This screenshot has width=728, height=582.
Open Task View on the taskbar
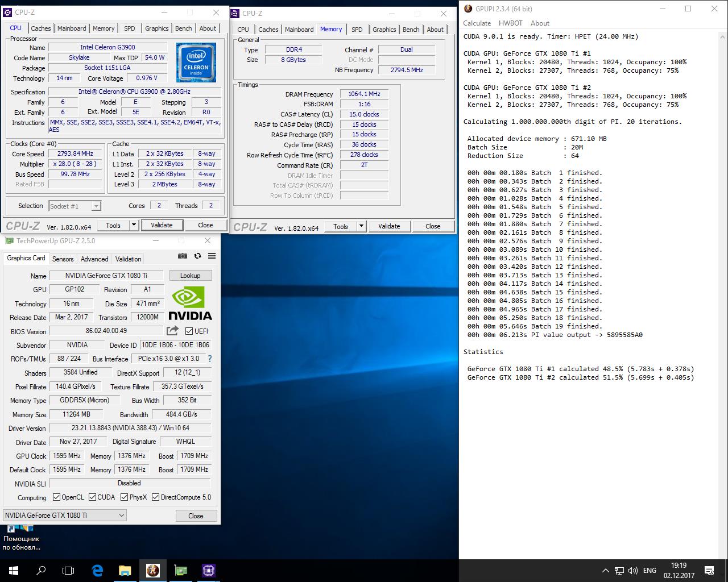[x=68, y=571]
